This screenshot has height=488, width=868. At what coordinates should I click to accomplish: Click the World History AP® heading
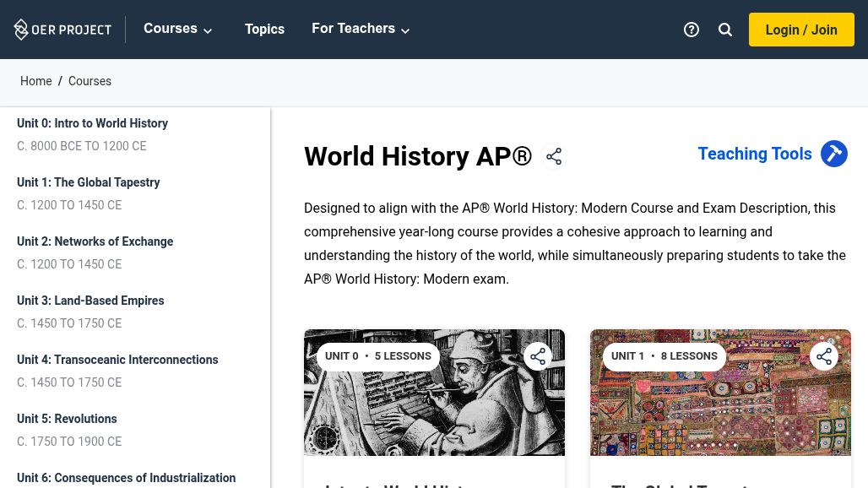coord(418,156)
